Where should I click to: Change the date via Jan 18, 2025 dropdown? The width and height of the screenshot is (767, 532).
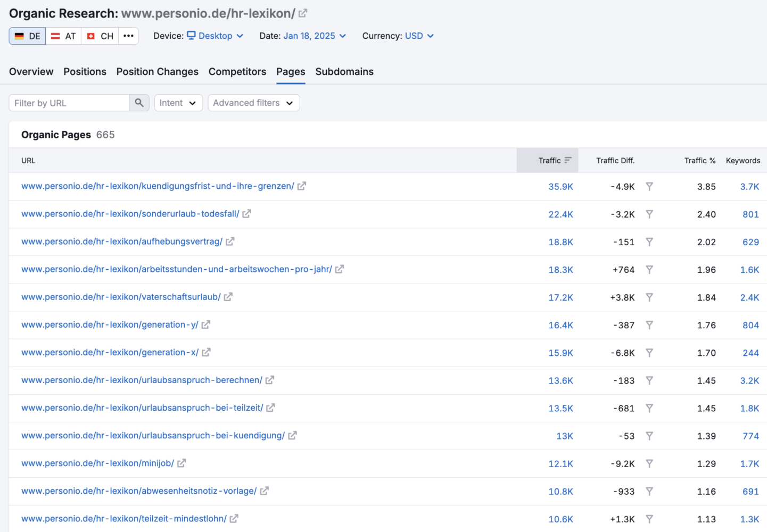pyautogui.click(x=315, y=36)
